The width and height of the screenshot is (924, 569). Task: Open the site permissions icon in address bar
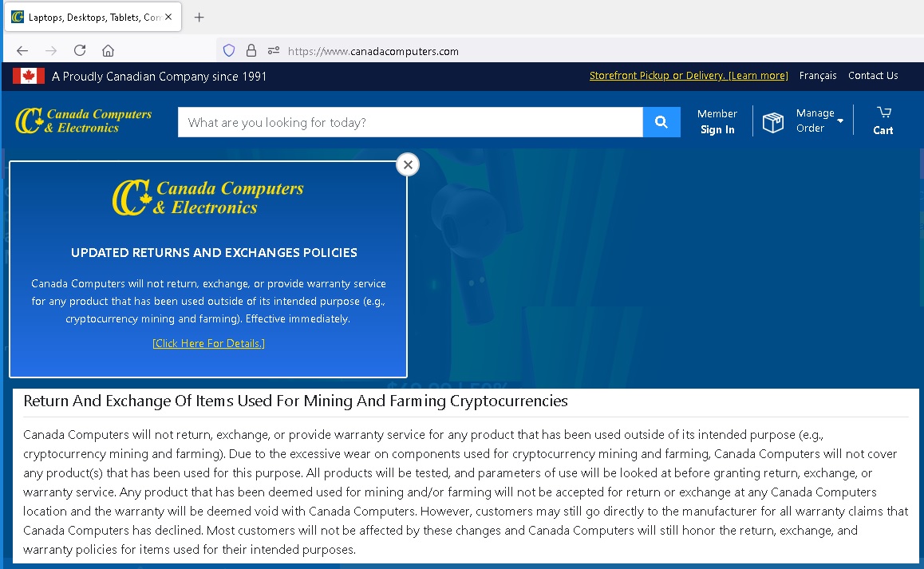pos(274,51)
